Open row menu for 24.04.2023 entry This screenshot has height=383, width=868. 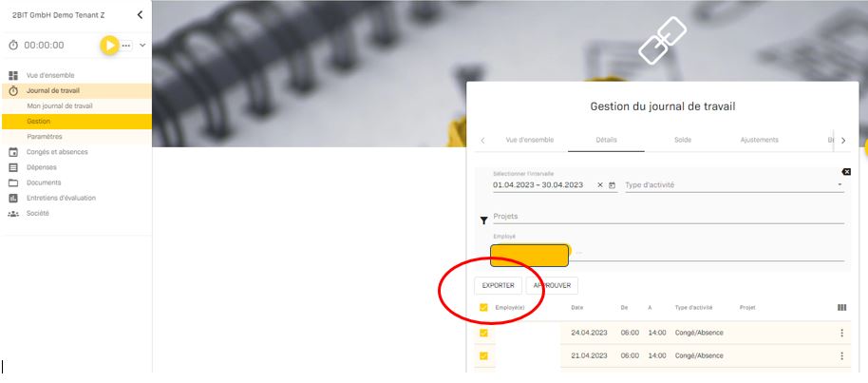pyautogui.click(x=841, y=333)
